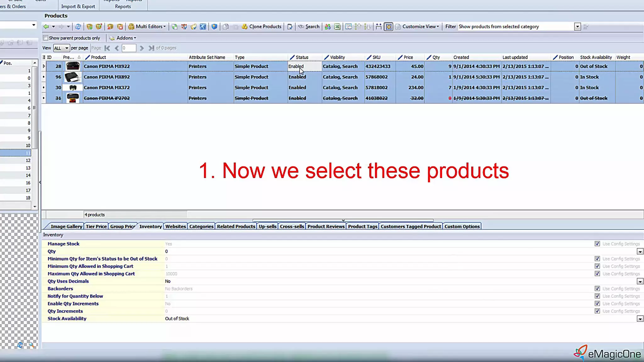Click the delete product icon with the red X
Screen dimensions: 644x362
(x=120, y=27)
